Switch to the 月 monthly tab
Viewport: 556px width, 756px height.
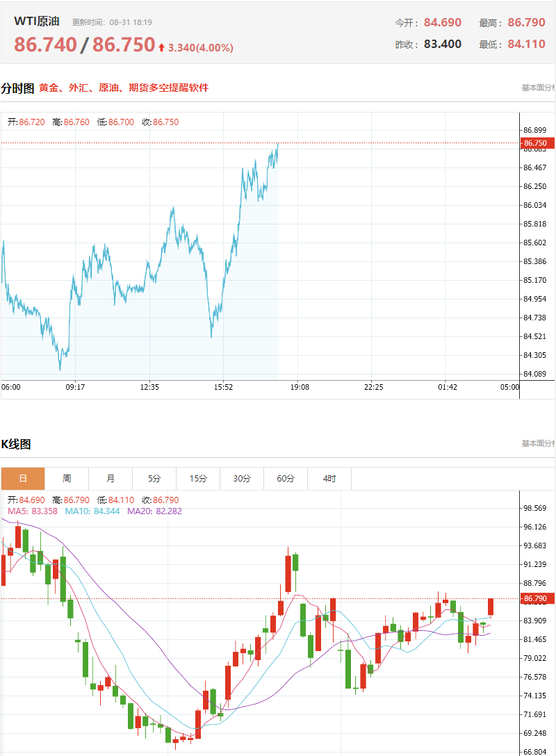click(111, 478)
